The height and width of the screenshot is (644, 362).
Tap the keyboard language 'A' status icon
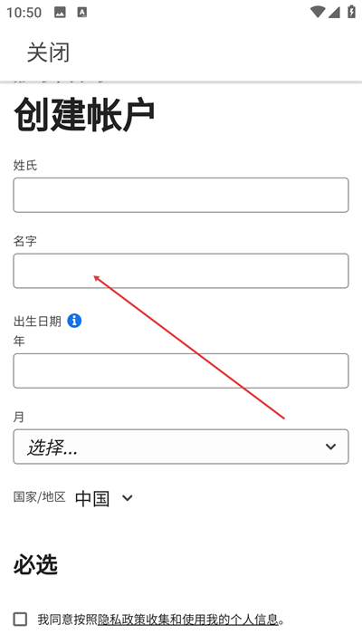[x=82, y=13]
